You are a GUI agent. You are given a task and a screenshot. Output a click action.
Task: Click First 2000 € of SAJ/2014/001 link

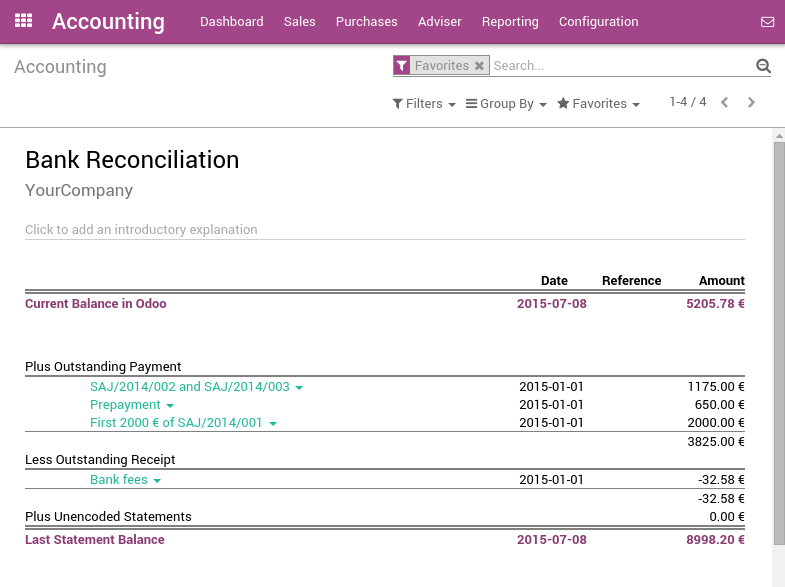[176, 423]
